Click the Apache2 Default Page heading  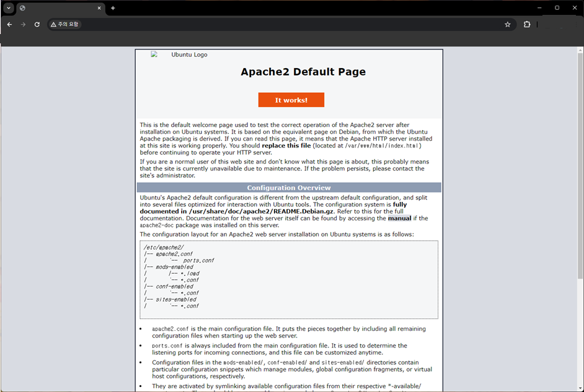tap(303, 72)
